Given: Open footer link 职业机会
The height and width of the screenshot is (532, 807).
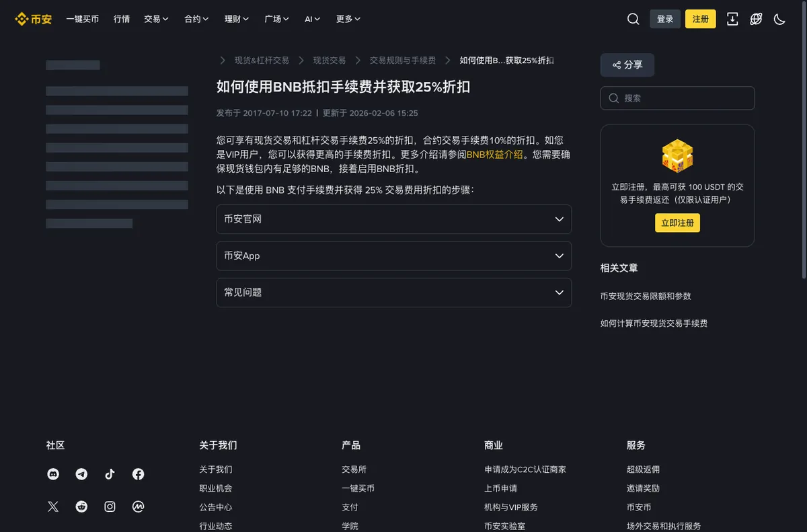Looking at the screenshot, I should [216, 488].
